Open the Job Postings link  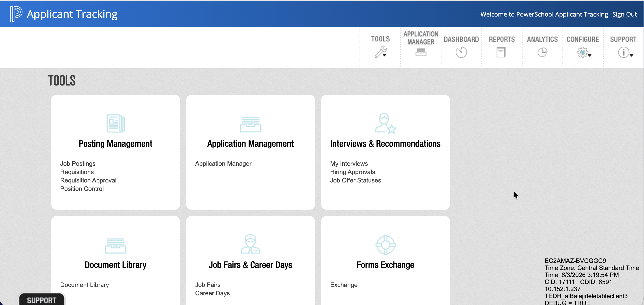point(78,164)
